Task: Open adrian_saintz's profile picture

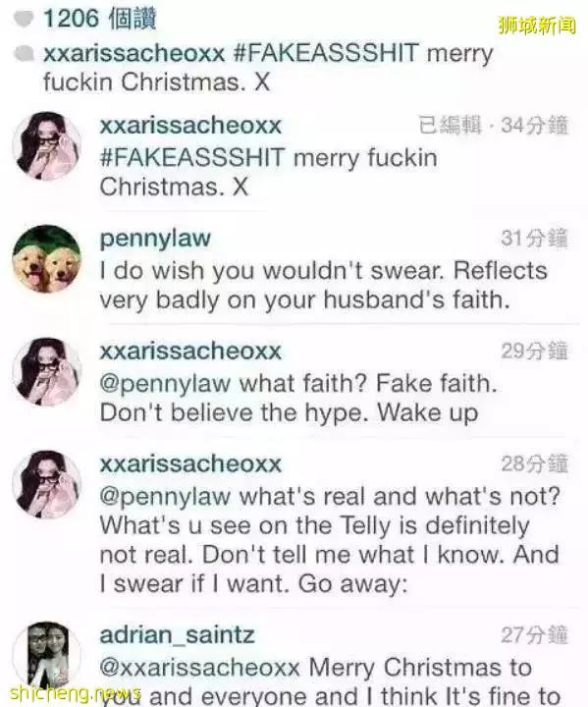Action: (x=47, y=656)
